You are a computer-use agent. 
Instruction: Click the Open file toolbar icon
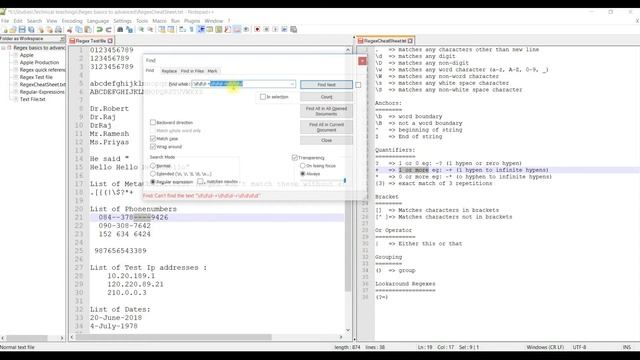pyautogui.click(x=13, y=29)
